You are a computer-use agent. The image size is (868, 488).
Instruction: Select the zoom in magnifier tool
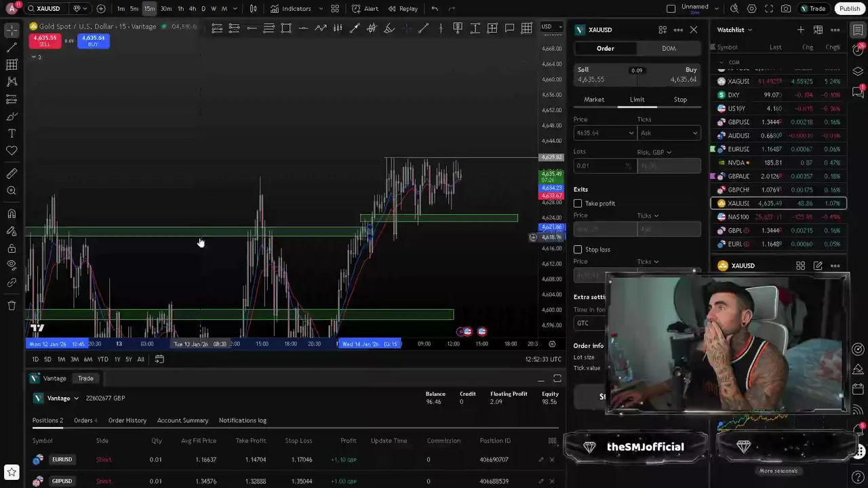[x=12, y=191]
